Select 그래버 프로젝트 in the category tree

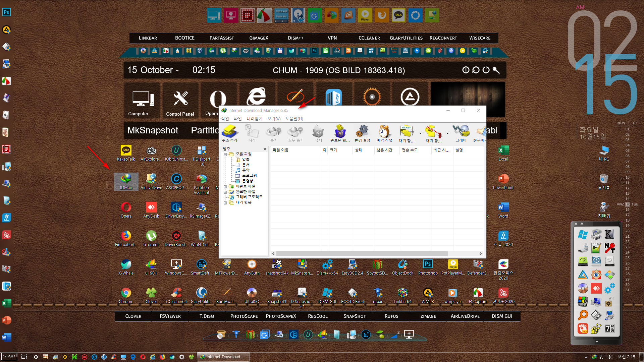click(x=249, y=197)
